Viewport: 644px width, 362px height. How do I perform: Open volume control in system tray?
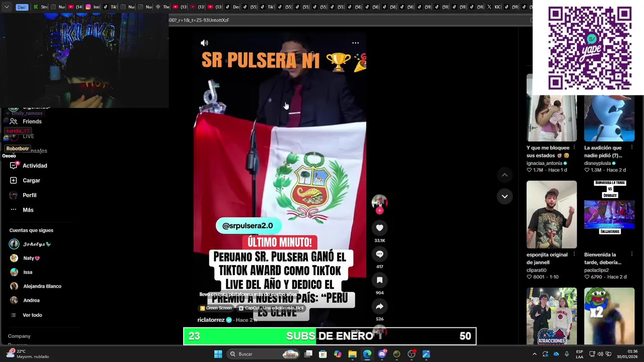tap(600, 354)
